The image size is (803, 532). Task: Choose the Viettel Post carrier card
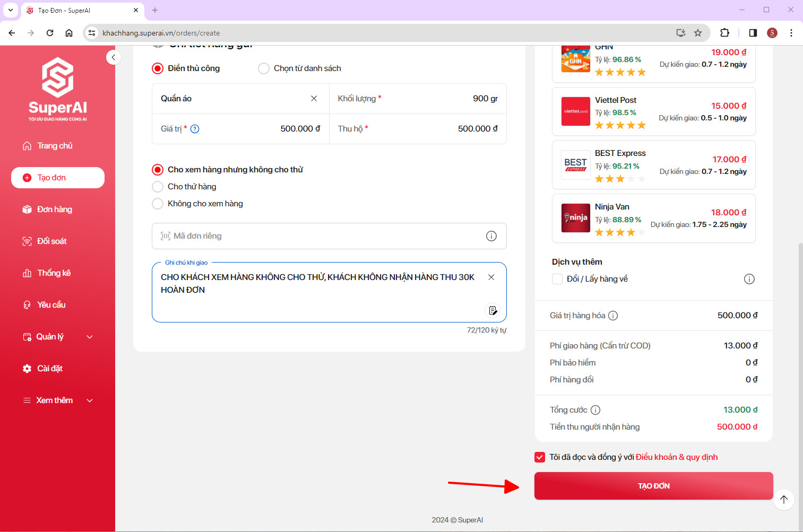(654, 111)
